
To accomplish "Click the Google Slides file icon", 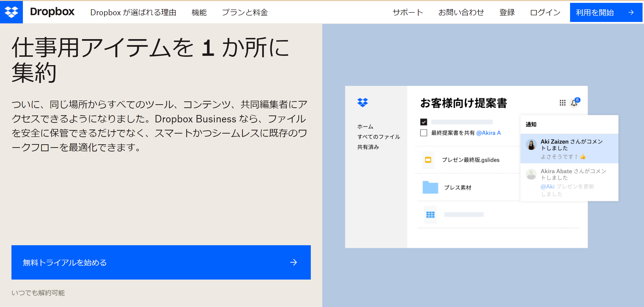I will (x=428, y=160).
